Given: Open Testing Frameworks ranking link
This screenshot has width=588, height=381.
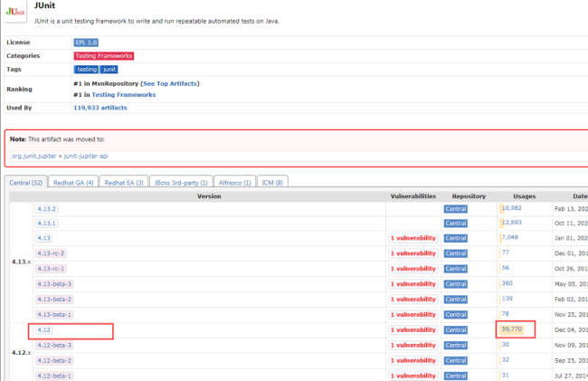Looking at the screenshot, I should [124, 95].
